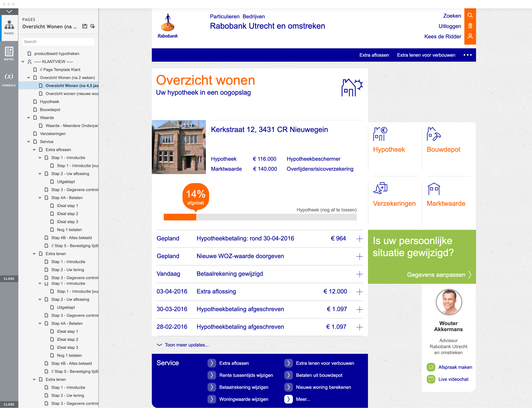This screenshot has height=408, width=532.
Task: Open the Console (x) panel
Action: click(9, 79)
